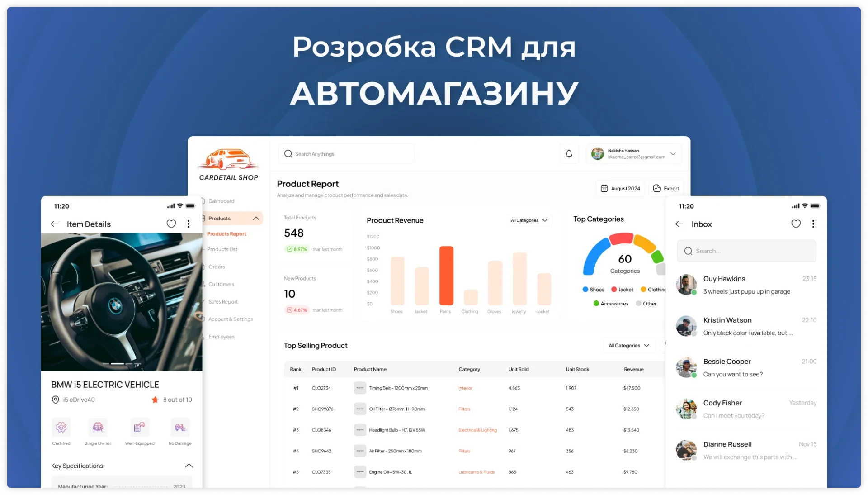The width and height of the screenshot is (868, 495).
Task: Click the Well-Equipped feature icon
Action: [x=139, y=427]
